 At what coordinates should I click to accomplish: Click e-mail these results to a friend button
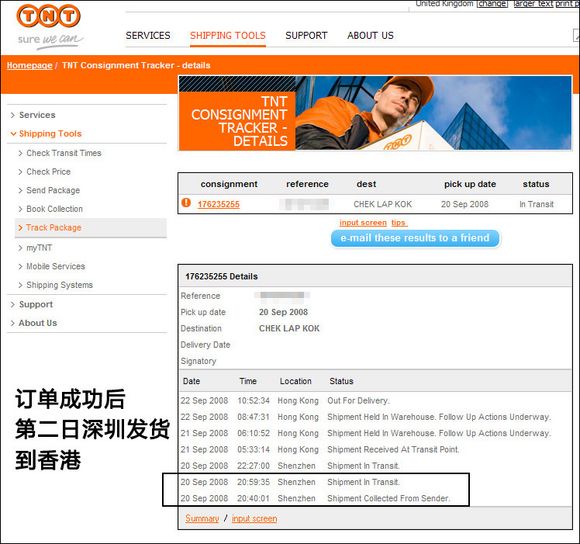tap(415, 238)
